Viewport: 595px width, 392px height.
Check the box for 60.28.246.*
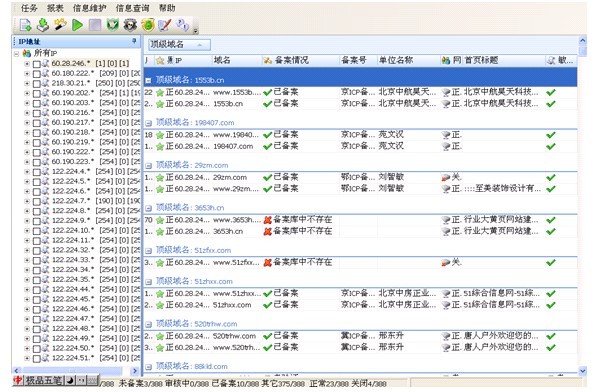36,64
